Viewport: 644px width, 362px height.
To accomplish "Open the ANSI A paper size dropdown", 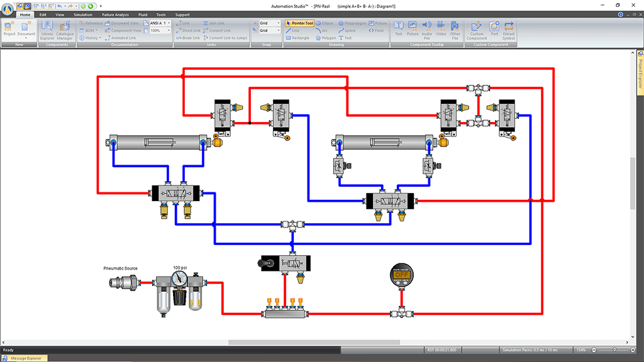I will [x=169, y=23].
